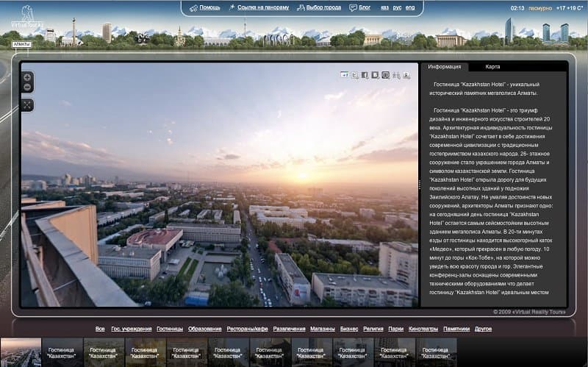Open the first panorama thumbnail

tap(21, 352)
